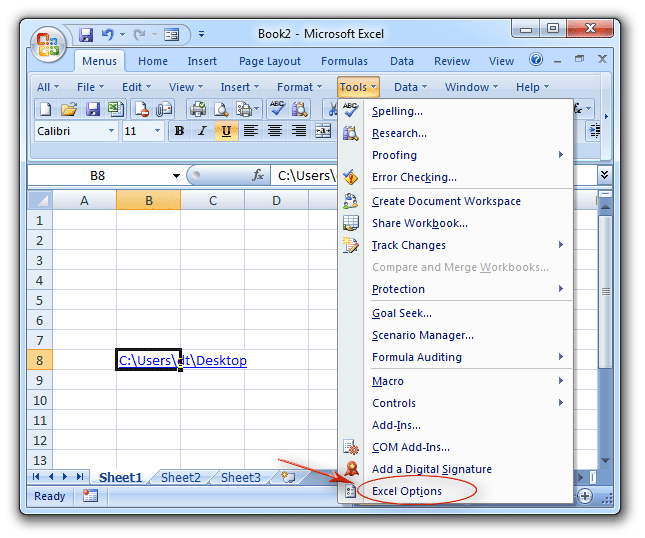
Task: Click the Redo arrow icon
Action: 140,35
